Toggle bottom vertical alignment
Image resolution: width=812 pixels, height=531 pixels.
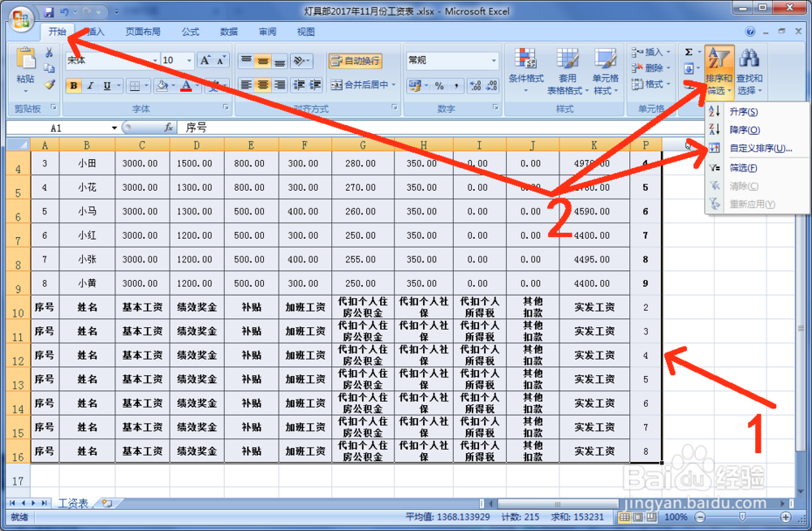(x=279, y=61)
